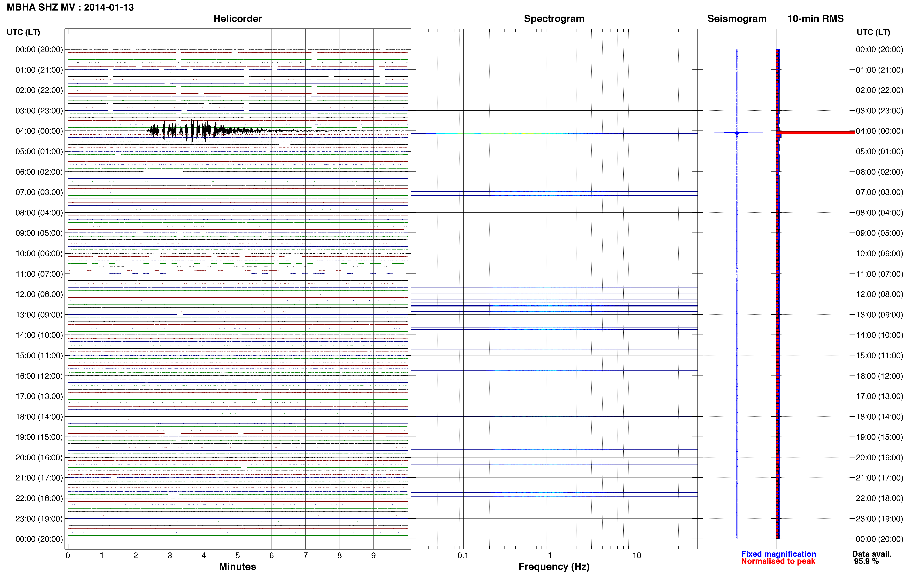Click the left 23:00 (19:00) time label
The height and width of the screenshot is (578, 924).
click(39, 519)
